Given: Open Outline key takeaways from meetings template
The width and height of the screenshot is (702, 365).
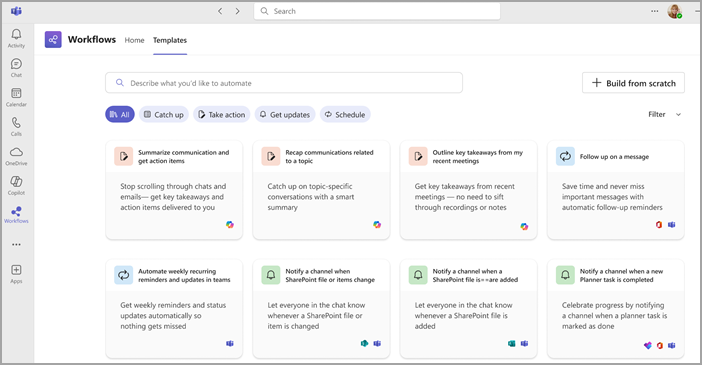Looking at the screenshot, I should click(x=468, y=190).
